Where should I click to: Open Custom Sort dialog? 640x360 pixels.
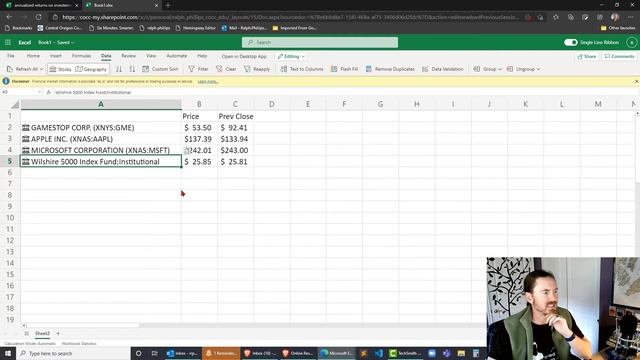[x=160, y=69]
